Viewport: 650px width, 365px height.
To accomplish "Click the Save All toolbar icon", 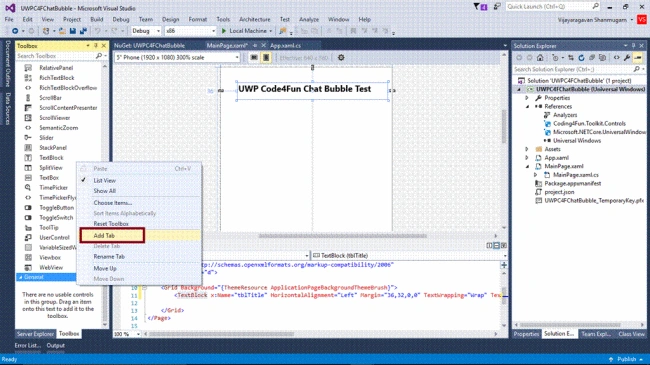I will click(x=83, y=31).
